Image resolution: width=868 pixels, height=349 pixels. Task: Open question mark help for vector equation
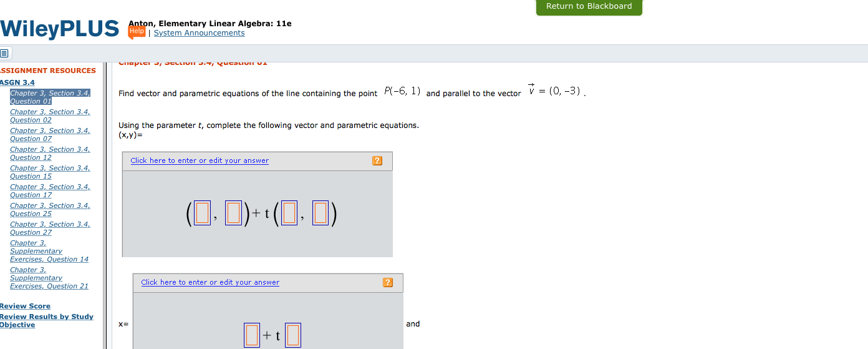[x=377, y=161]
